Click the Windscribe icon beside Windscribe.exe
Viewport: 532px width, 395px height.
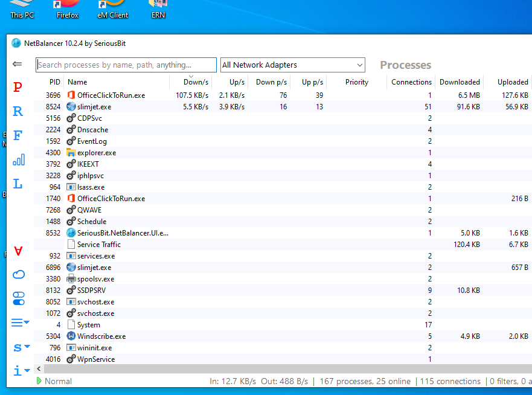[71, 336]
